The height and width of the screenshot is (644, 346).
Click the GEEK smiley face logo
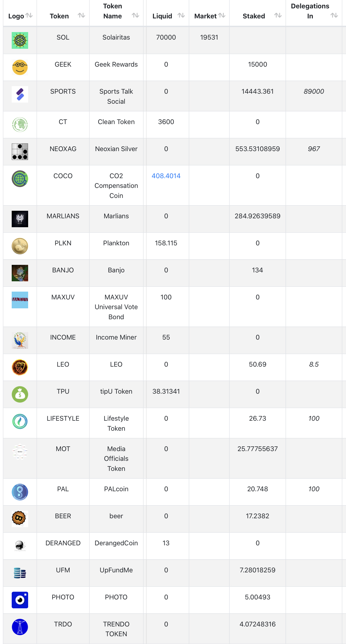click(x=20, y=67)
